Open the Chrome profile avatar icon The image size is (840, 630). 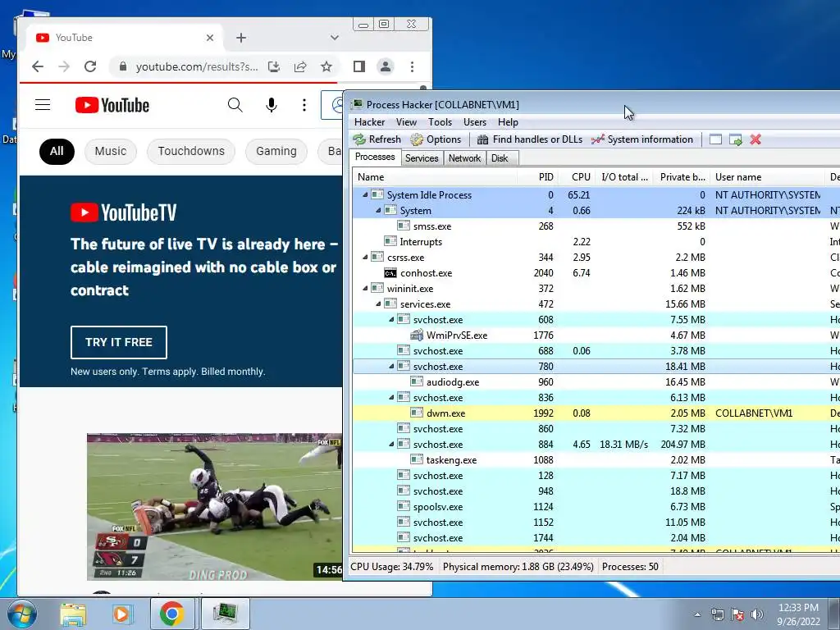[386, 66]
